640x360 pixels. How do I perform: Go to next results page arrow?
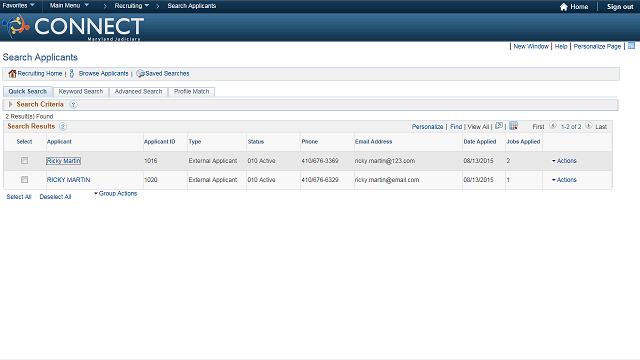[x=589, y=126]
